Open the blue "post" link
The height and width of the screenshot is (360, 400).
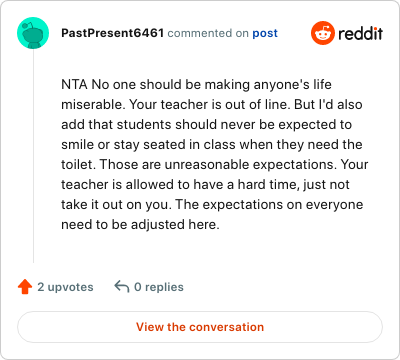click(265, 33)
